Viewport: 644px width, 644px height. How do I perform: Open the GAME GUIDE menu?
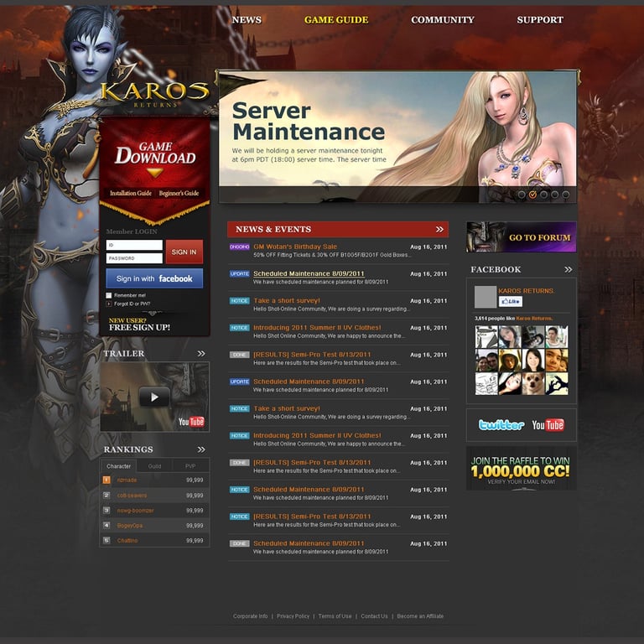[336, 20]
